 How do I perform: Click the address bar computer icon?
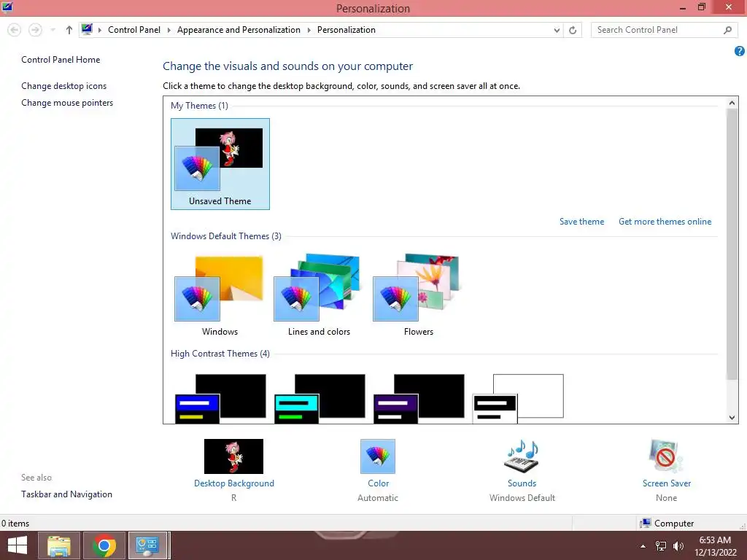(x=87, y=30)
